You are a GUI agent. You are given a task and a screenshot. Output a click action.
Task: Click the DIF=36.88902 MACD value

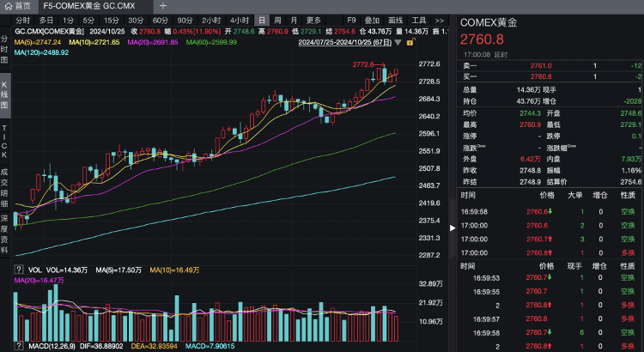click(101, 346)
